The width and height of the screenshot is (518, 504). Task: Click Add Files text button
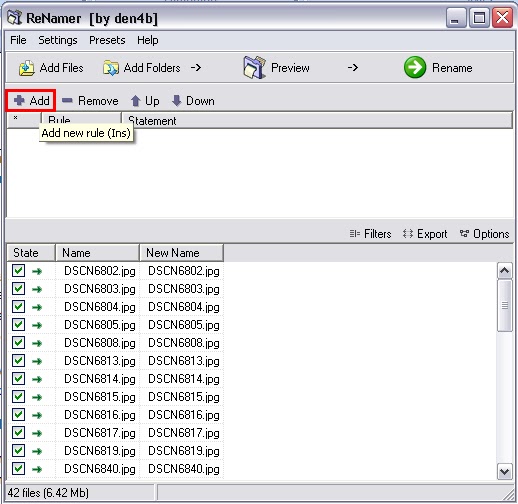(61, 68)
